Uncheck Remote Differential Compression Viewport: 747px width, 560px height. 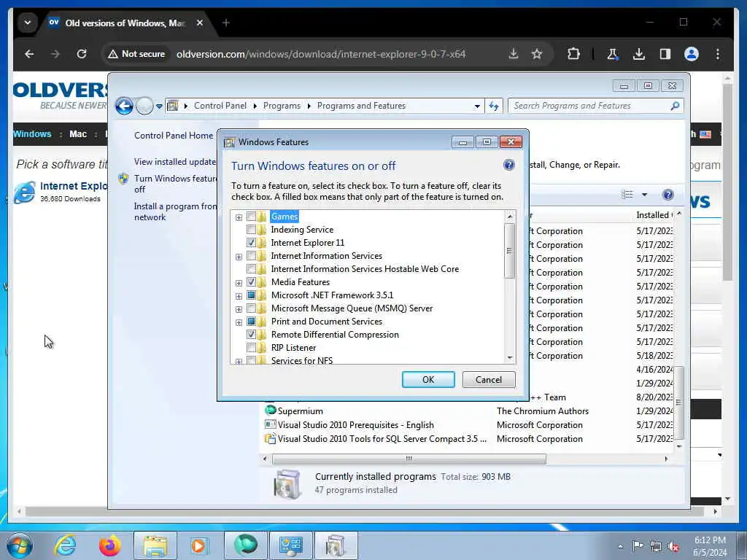point(251,334)
